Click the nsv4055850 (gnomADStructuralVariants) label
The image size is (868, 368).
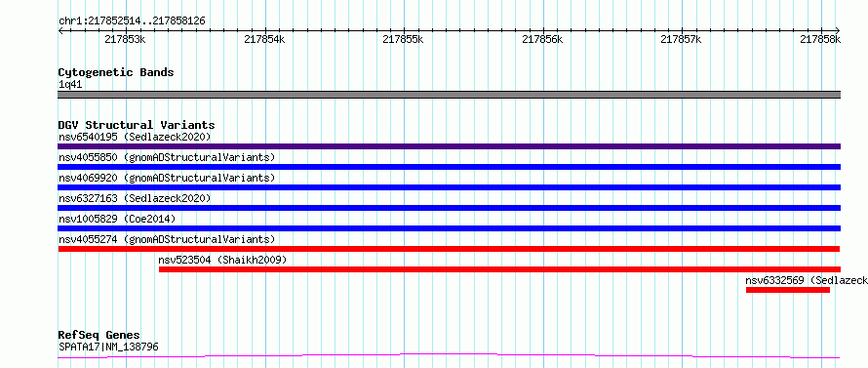tap(167, 157)
